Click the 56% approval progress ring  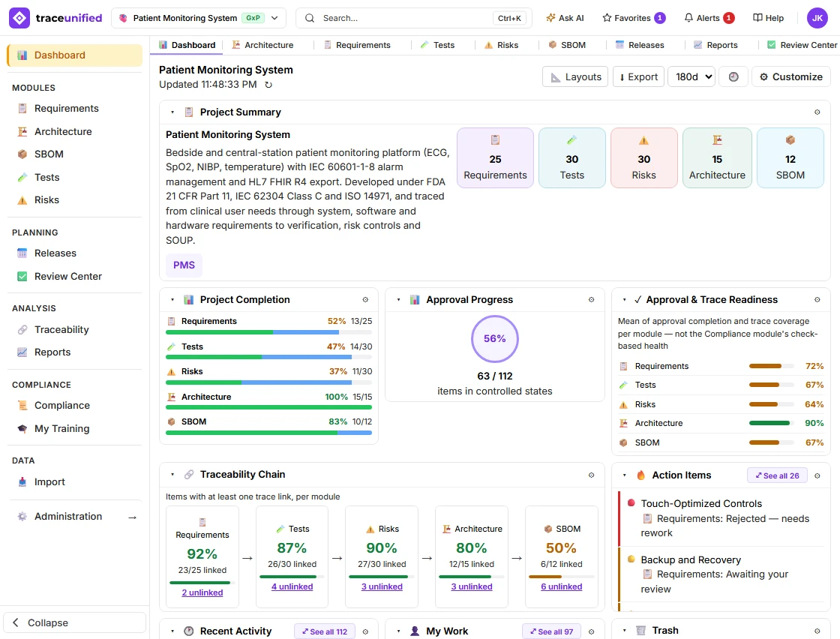(494, 339)
